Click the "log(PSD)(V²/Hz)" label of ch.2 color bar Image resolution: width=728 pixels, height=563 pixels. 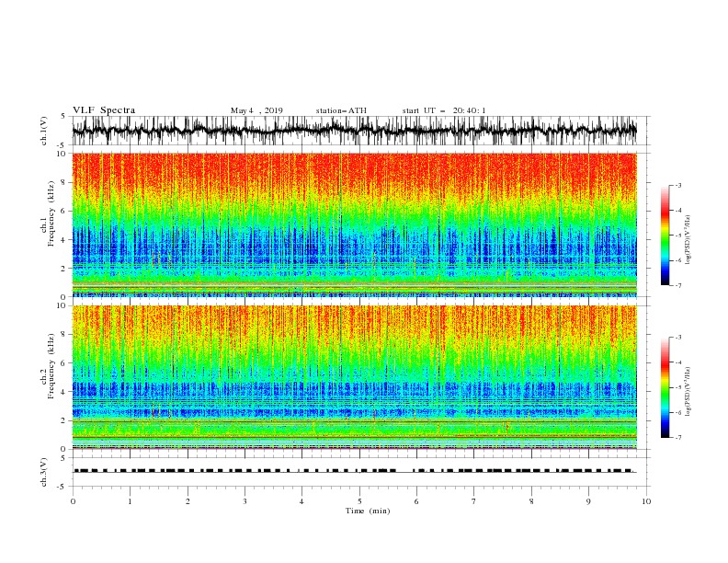(x=688, y=393)
